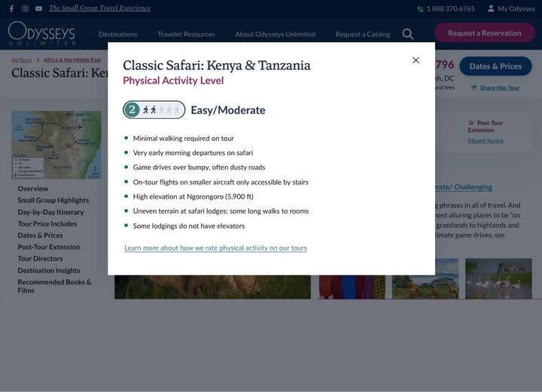Open the colorful Maasai robes photo thumbnail
The height and width of the screenshot is (392, 542).
(352, 287)
